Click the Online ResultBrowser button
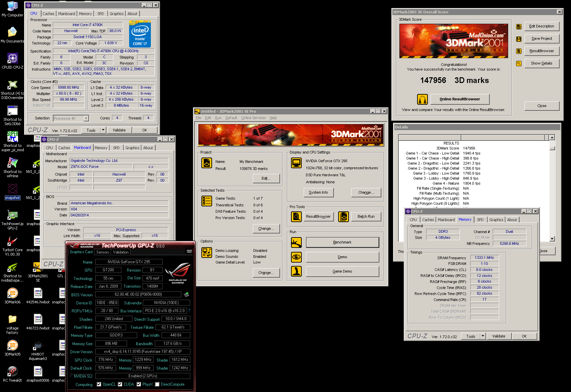The height and width of the screenshot is (392, 571). tap(460, 99)
